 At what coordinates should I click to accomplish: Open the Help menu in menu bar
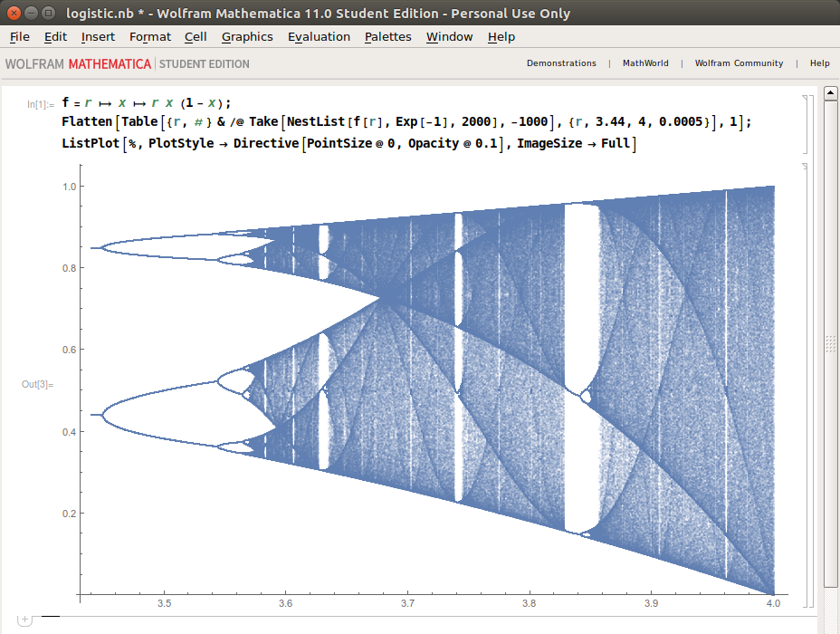pos(501,36)
